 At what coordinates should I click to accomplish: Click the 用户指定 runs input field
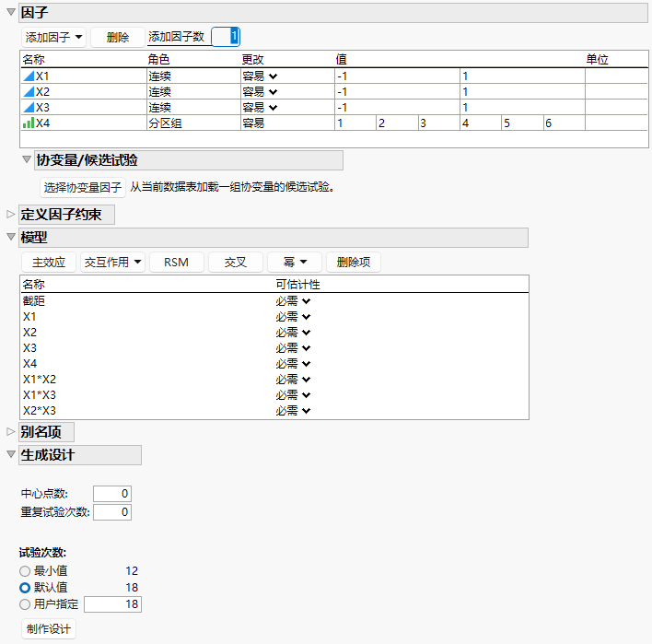[112, 604]
